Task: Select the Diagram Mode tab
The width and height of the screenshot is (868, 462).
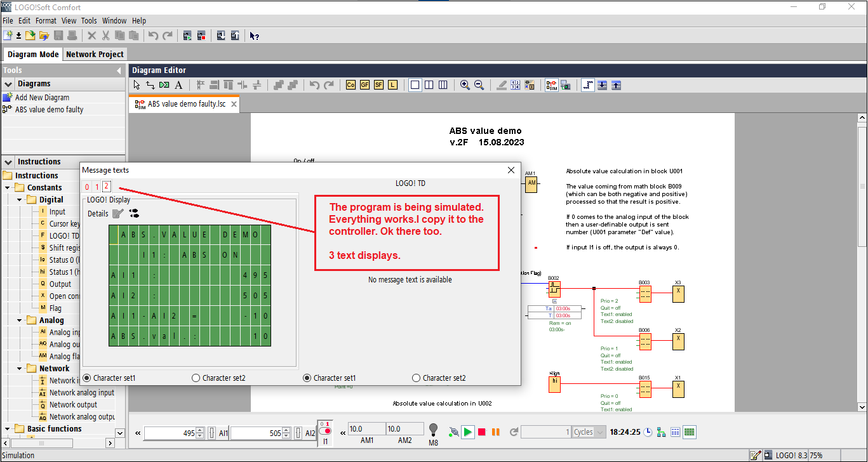Action: [x=33, y=54]
